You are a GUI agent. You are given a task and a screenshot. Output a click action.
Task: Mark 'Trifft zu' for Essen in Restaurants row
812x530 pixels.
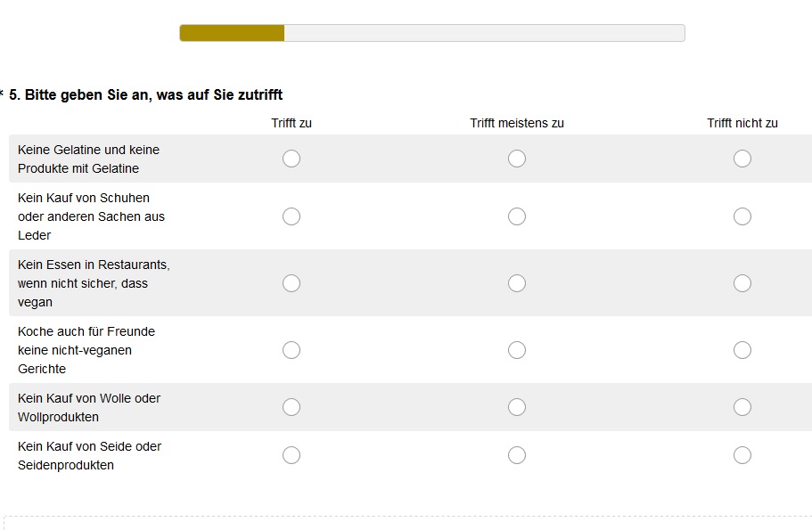click(x=291, y=283)
